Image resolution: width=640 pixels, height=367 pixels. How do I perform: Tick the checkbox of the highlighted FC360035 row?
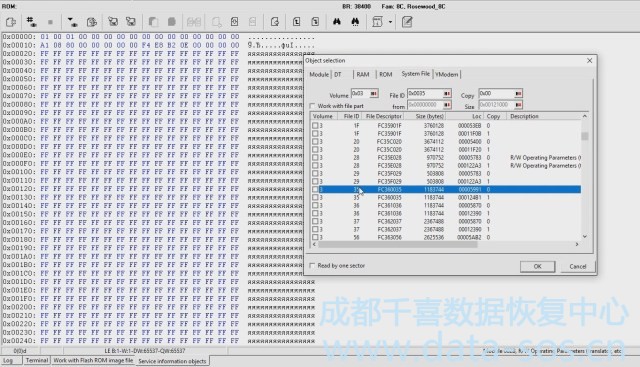pos(315,189)
